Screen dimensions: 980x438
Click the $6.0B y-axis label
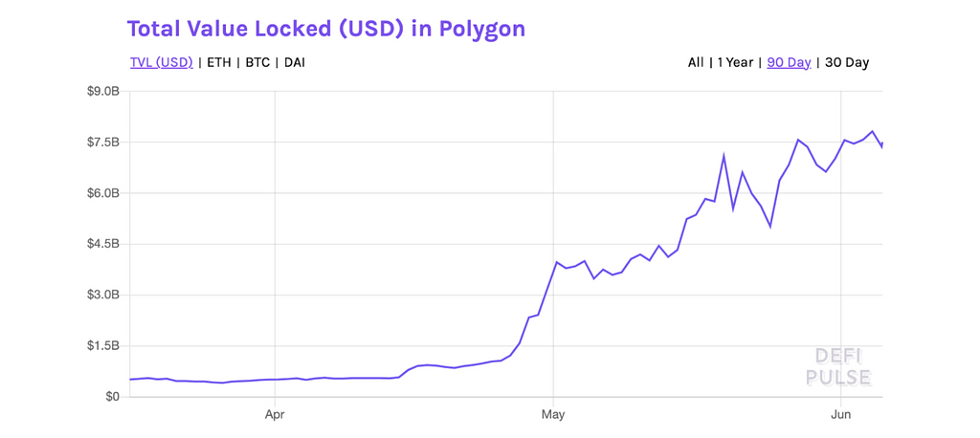[102, 193]
